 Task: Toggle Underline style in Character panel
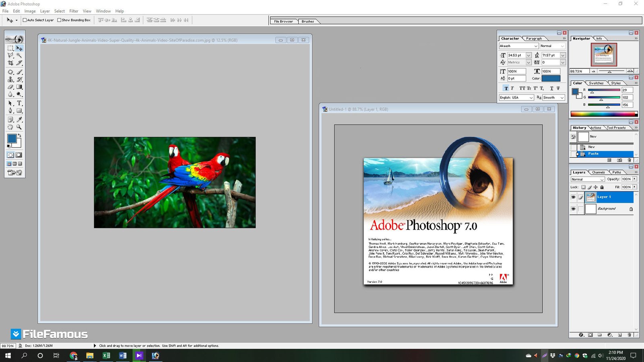pos(551,88)
